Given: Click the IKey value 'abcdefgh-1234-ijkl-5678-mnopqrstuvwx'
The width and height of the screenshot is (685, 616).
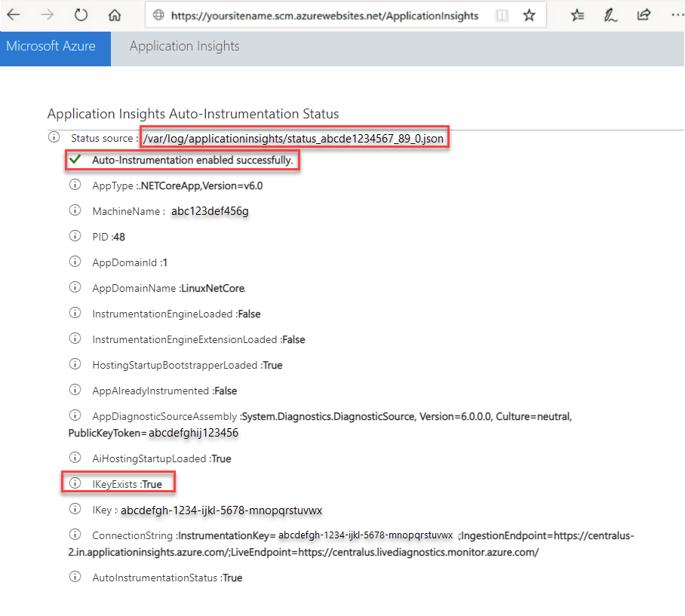Looking at the screenshot, I should click(x=222, y=510).
